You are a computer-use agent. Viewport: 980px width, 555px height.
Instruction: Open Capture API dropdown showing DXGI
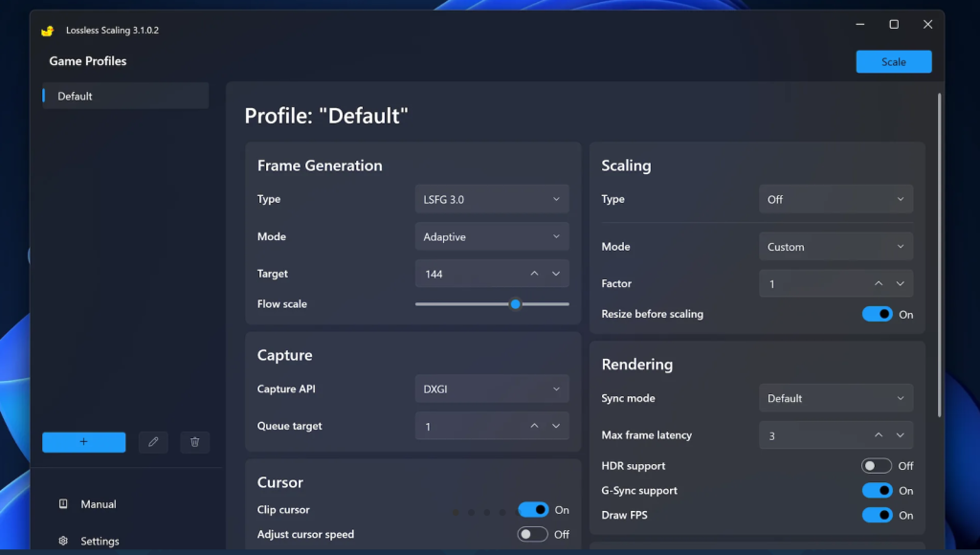(492, 388)
